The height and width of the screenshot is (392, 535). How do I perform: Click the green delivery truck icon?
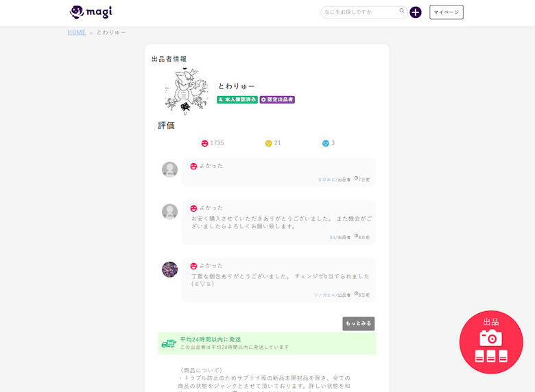(169, 343)
